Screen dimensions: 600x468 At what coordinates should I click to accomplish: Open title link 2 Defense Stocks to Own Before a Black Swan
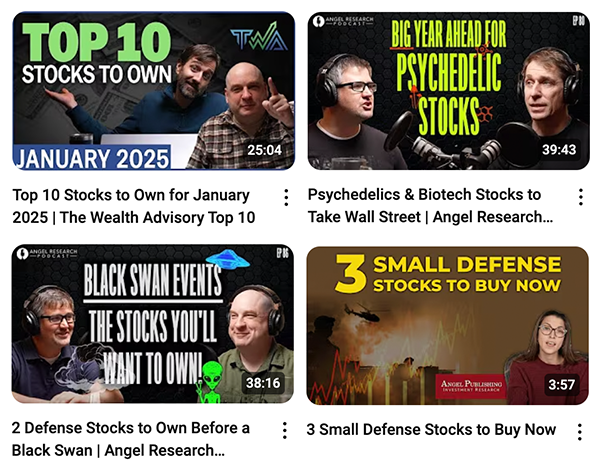coord(131,439)
